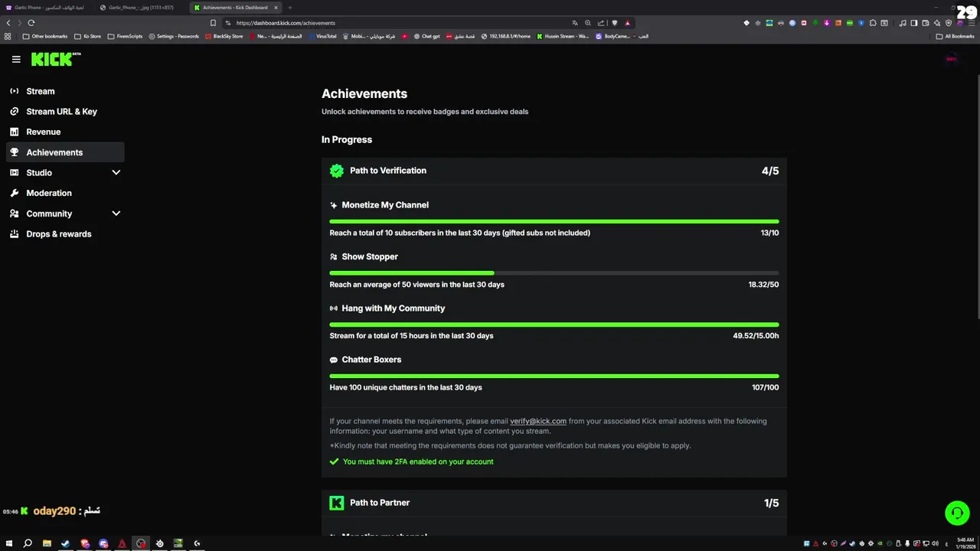Select Drops & rewards in the sidebar
This screenshot has height=551, width=980.
pos(58,234)
